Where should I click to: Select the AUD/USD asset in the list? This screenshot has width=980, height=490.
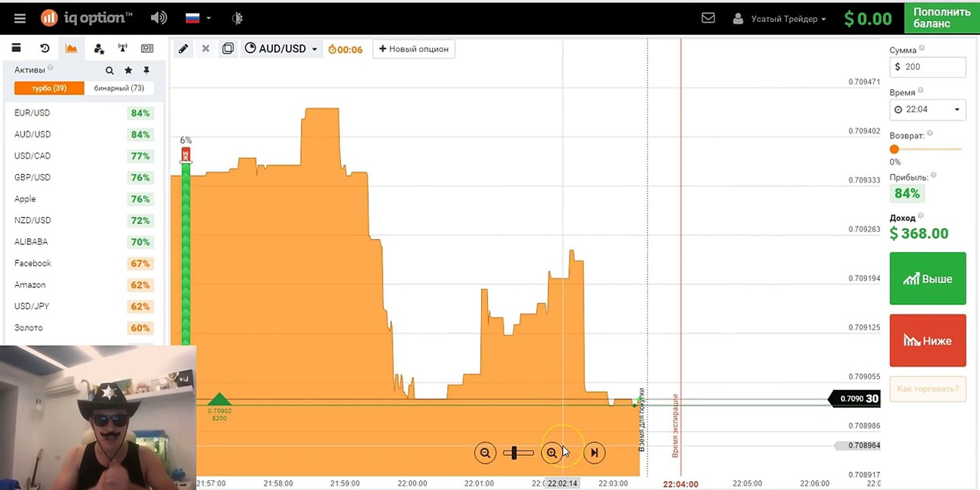(84, 134)
